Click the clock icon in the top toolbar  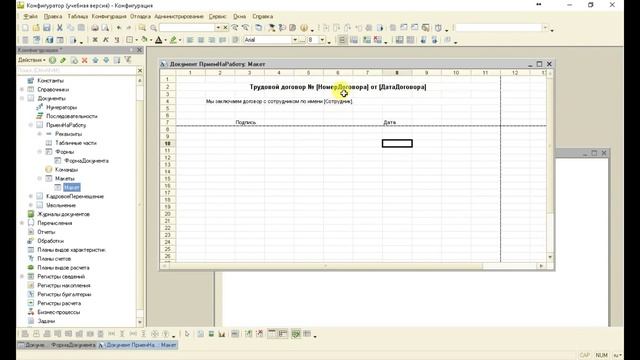pos(438,28)
